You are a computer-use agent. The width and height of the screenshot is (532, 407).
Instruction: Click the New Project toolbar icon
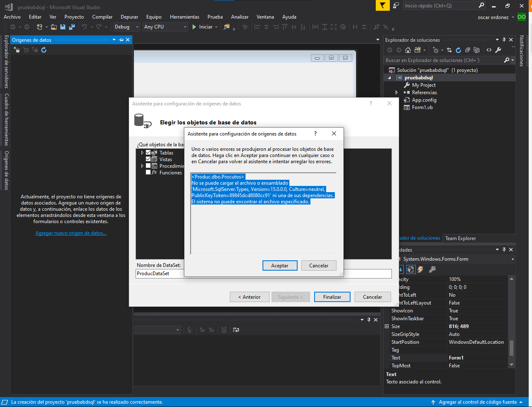(x=39, y=27)
